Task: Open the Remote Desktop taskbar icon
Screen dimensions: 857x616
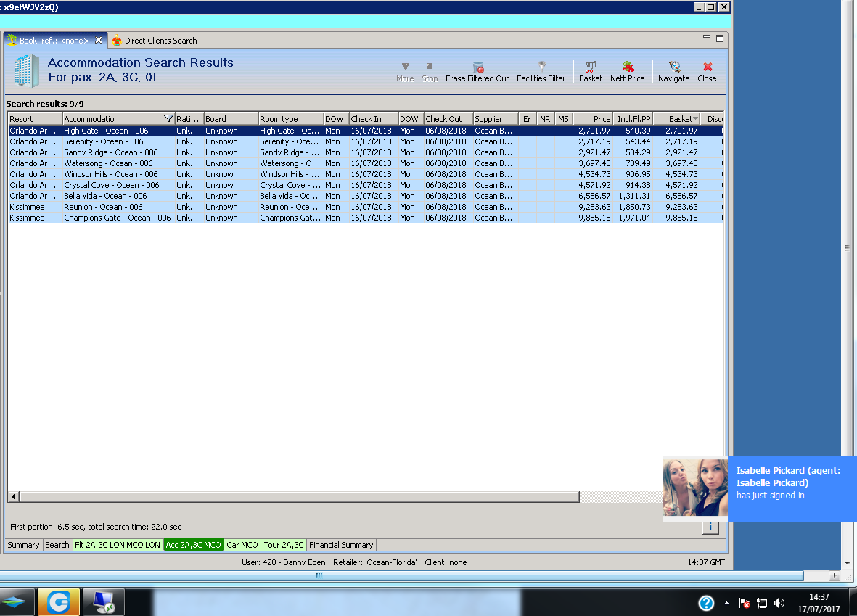Action: pos(103,602)
